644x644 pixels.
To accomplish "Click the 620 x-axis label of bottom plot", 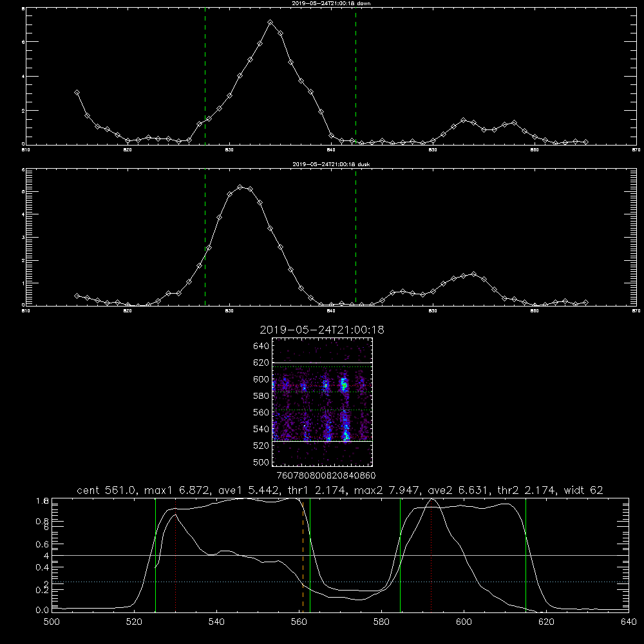I will pos(546,622).
